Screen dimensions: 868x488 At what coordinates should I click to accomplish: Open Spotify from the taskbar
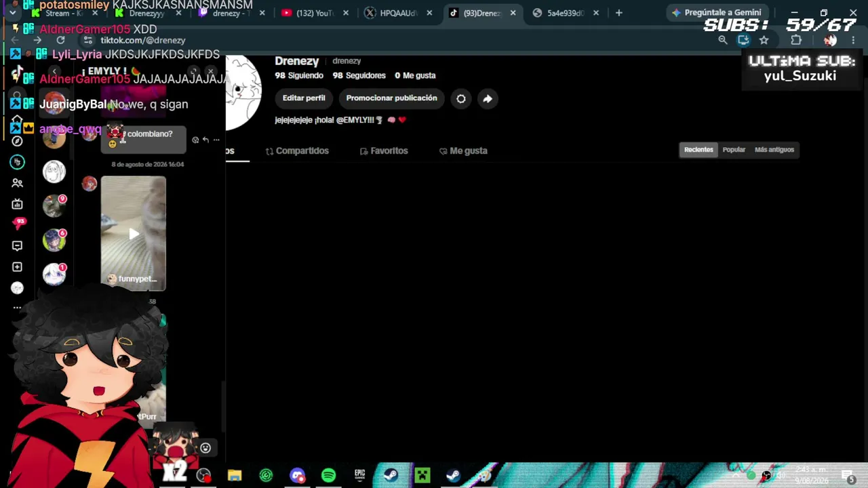click(x=328, y=475)
